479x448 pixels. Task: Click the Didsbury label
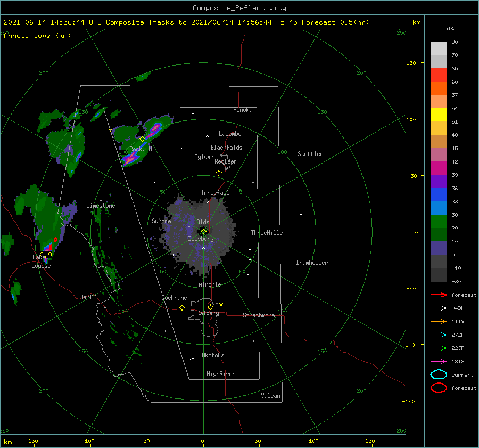point(201,239)
